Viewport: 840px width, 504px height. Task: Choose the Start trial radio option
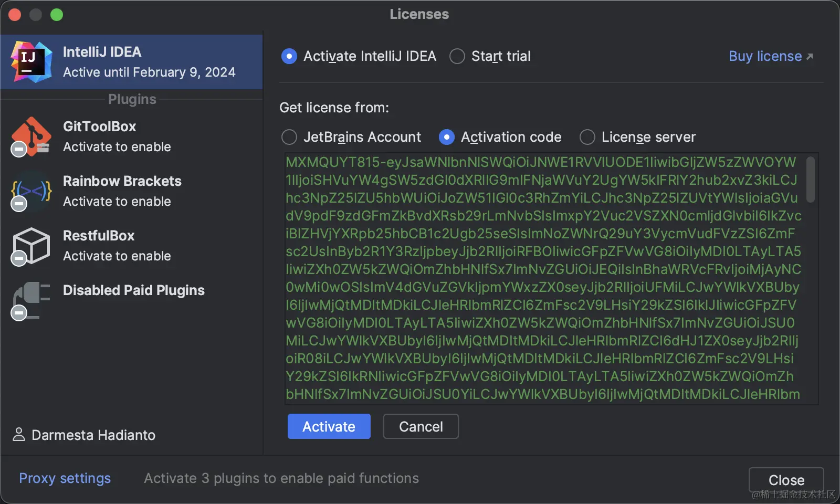(457, 56)
